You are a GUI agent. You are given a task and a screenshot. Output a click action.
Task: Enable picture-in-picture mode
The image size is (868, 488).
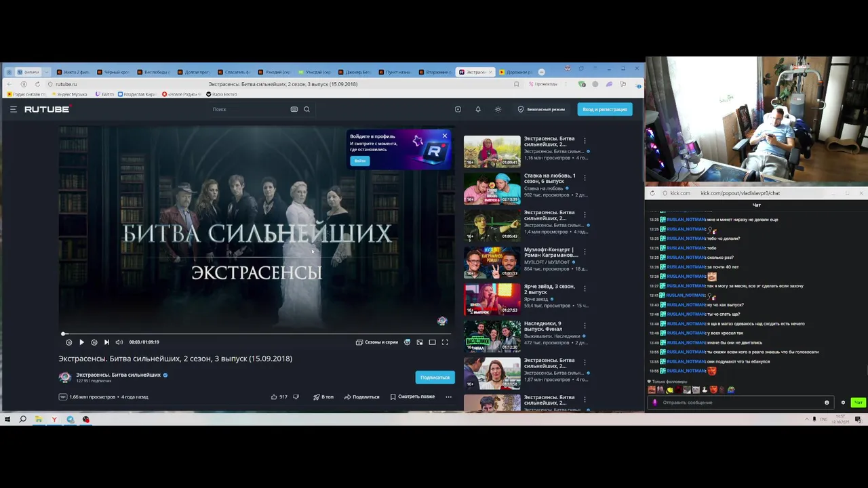(x=420, y=342)
